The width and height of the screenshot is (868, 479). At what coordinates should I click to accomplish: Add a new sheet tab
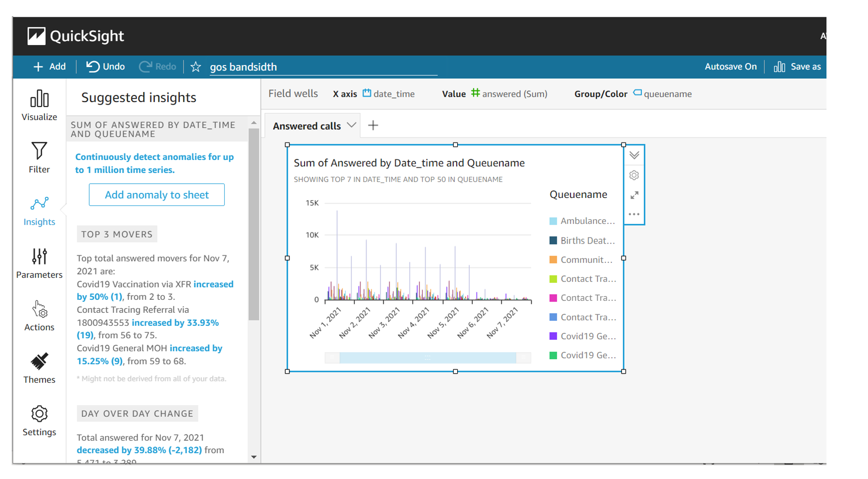tap(373, 126)
